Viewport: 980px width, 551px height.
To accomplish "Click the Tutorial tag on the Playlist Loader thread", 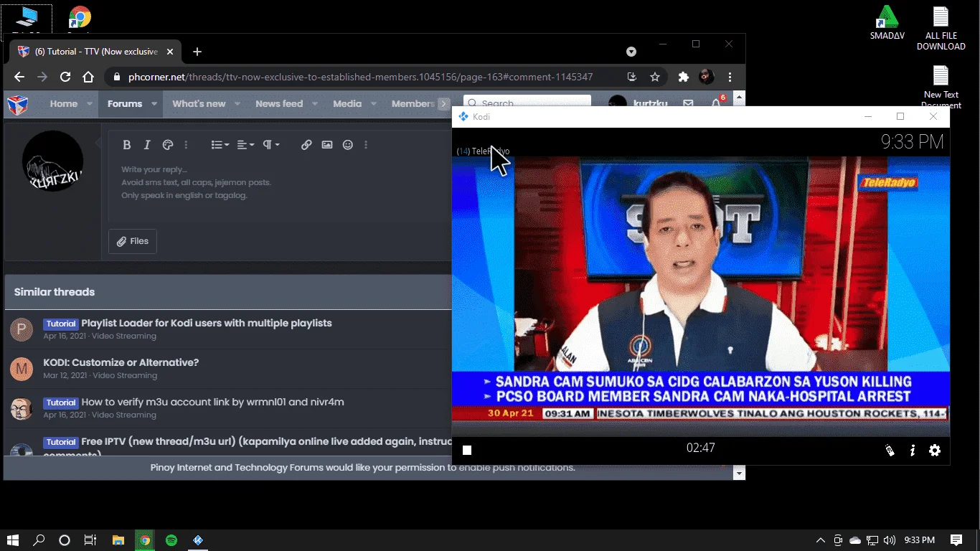I will [61, 324].
